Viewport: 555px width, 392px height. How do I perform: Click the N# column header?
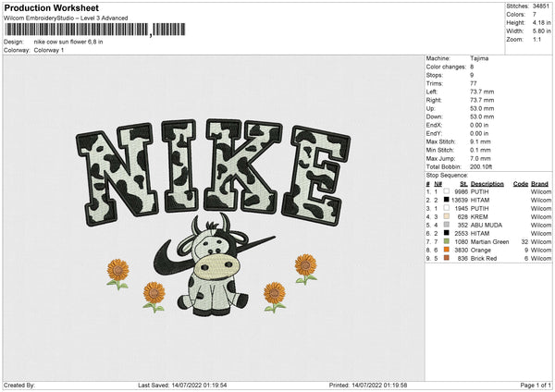pyautogui.click(x=438, y=184)
